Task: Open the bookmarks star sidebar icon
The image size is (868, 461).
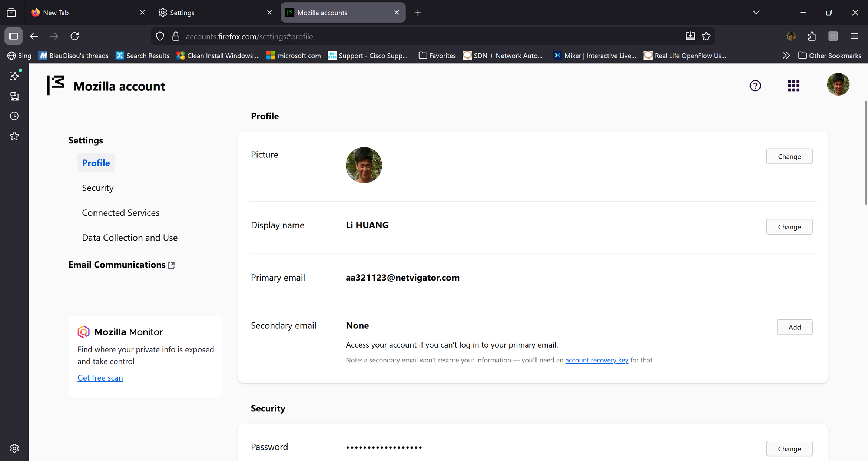Action: point(14,136)
